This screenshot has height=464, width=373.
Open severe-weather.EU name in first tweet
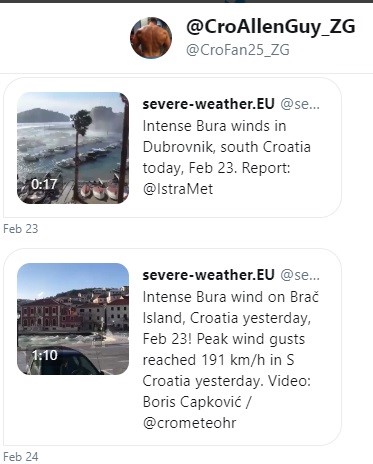coord(209,104)
